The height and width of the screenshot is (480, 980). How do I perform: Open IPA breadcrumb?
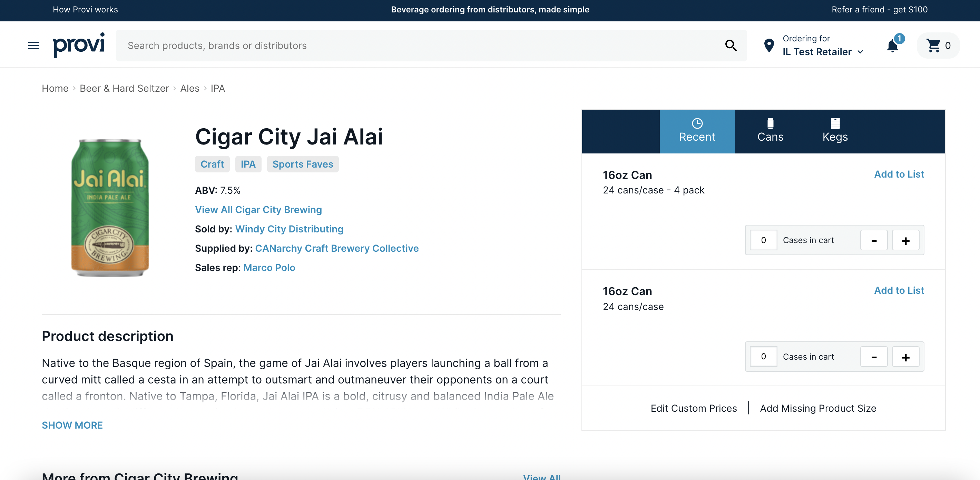click(218, 89)
